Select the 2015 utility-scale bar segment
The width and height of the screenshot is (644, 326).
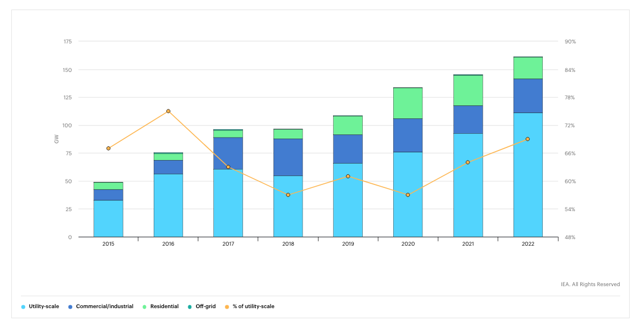[108, 218]
